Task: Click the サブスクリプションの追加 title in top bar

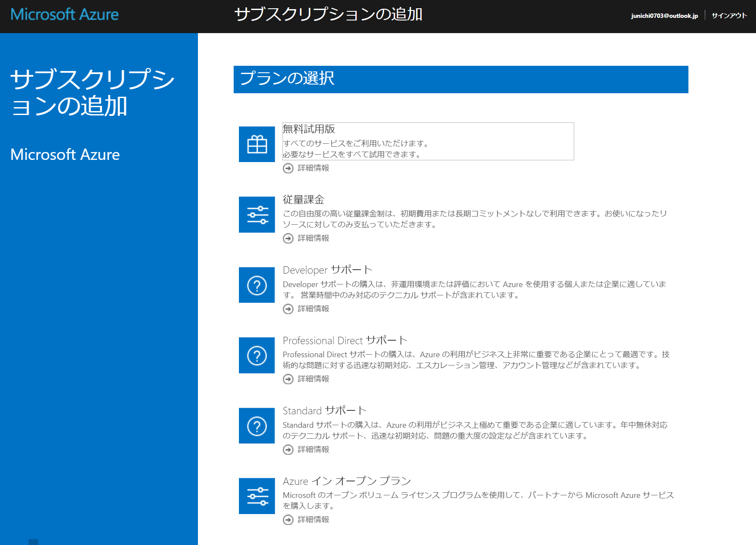Action: 328,14
